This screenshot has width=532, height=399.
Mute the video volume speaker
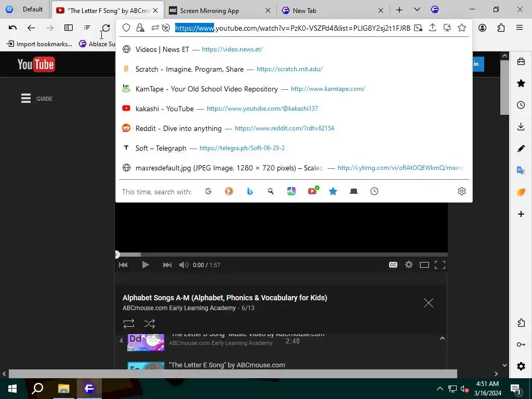[x=183, y=265]
